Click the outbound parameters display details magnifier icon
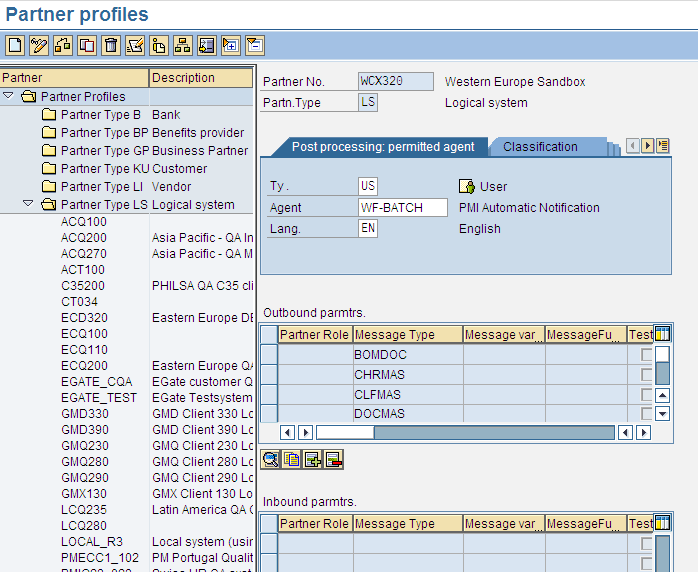Screen dimensions: 698x572 [x=271, y=459]
